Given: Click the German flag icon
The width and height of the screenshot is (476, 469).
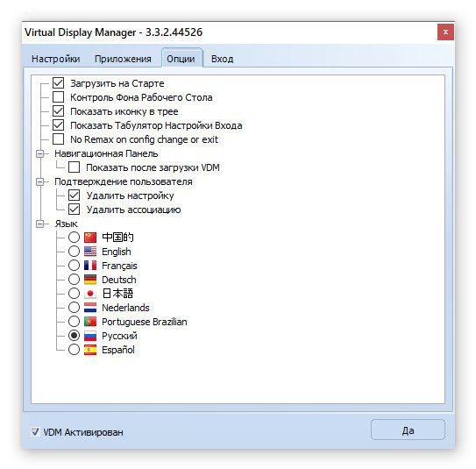Looking at the screenshot, I should (90, 280).
